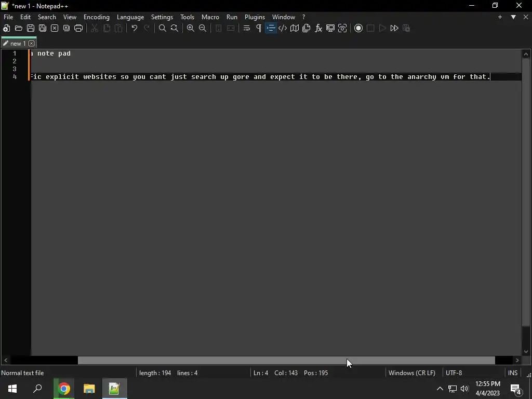Click line number 2 in the margin

(15, 61)
